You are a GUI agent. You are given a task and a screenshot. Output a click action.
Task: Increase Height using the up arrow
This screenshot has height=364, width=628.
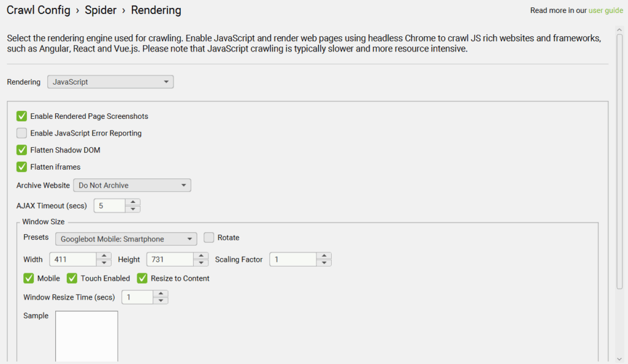click(201, 256)
